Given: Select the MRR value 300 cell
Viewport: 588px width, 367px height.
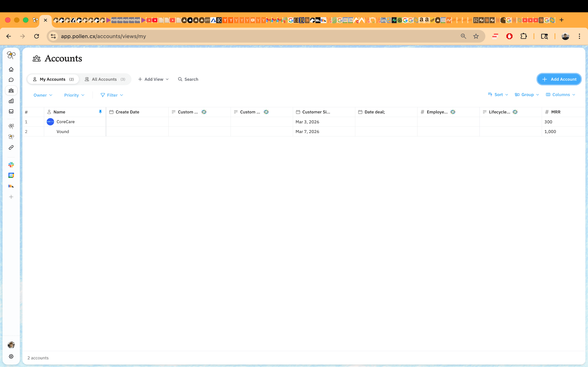Looking at the screenshot, I should pos(564,122).
